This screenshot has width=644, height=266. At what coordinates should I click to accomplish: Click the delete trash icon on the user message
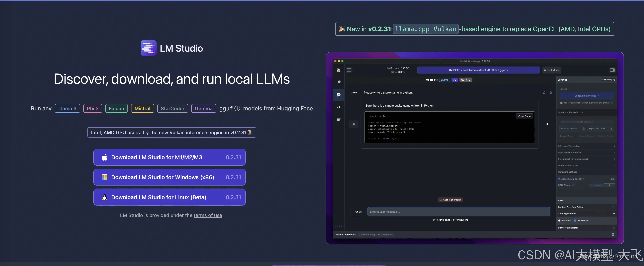pos(551,93)
